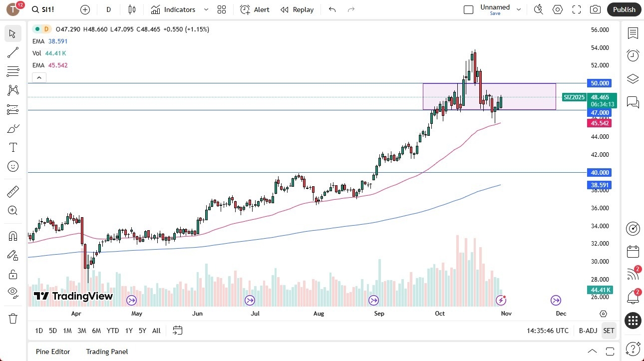Collapse the chart legend chevron
The width and height of the screenshot is (644, 361).
39,77
